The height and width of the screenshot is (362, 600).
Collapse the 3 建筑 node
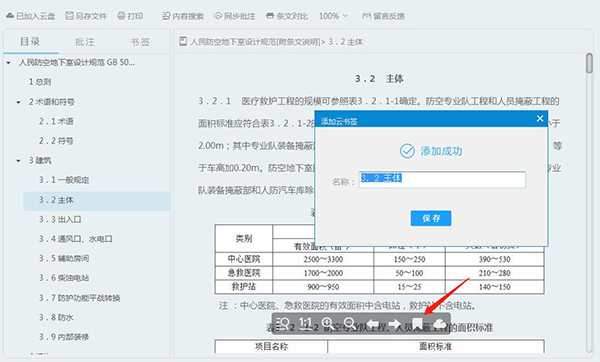coord(18,161)
